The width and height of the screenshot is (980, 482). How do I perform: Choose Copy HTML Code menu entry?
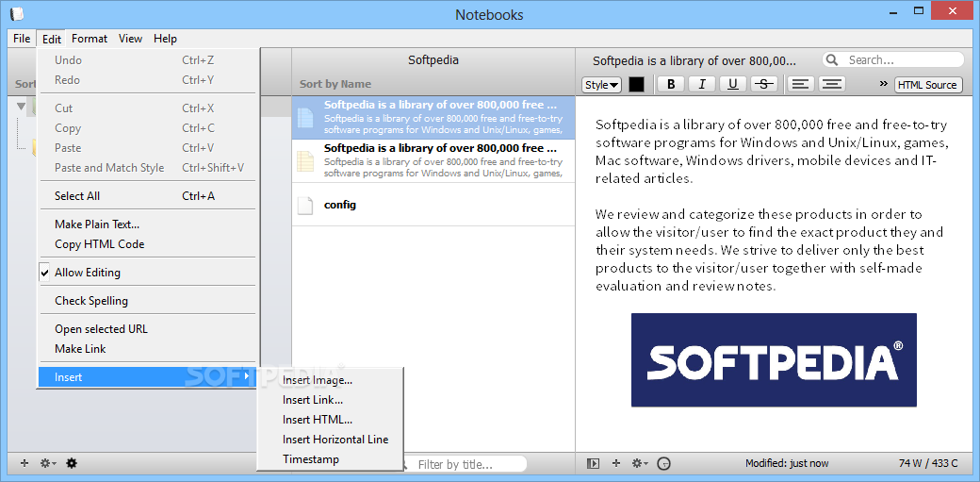149,244
